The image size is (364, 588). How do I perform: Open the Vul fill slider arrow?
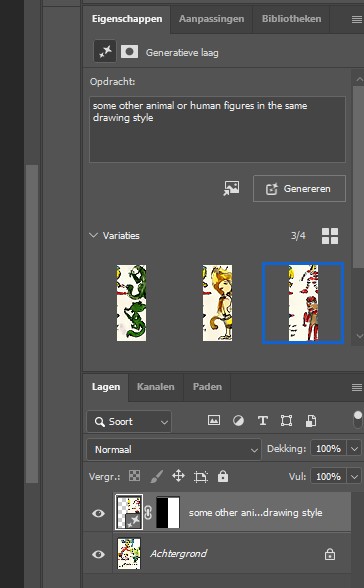click(x=354, y=476)
